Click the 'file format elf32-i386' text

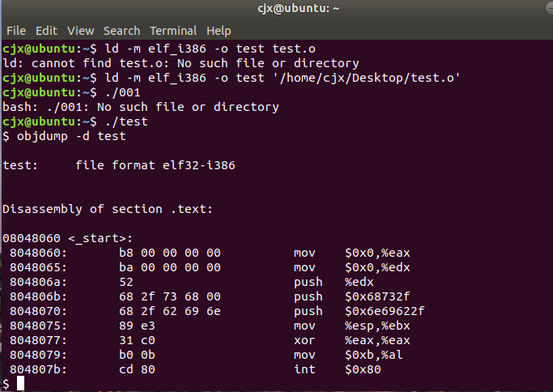(155, 165)
